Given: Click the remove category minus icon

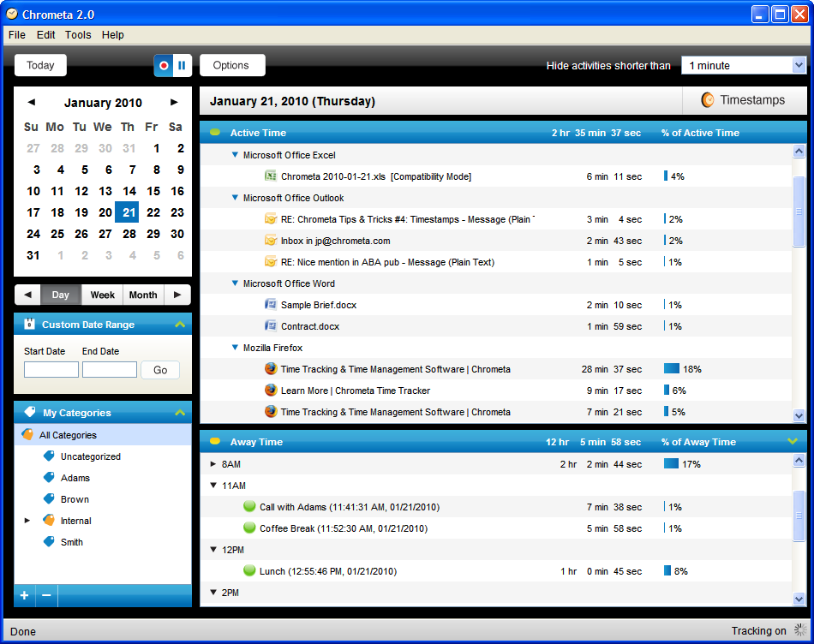Looking at the screenshot, I should click(x=46, y=595).
